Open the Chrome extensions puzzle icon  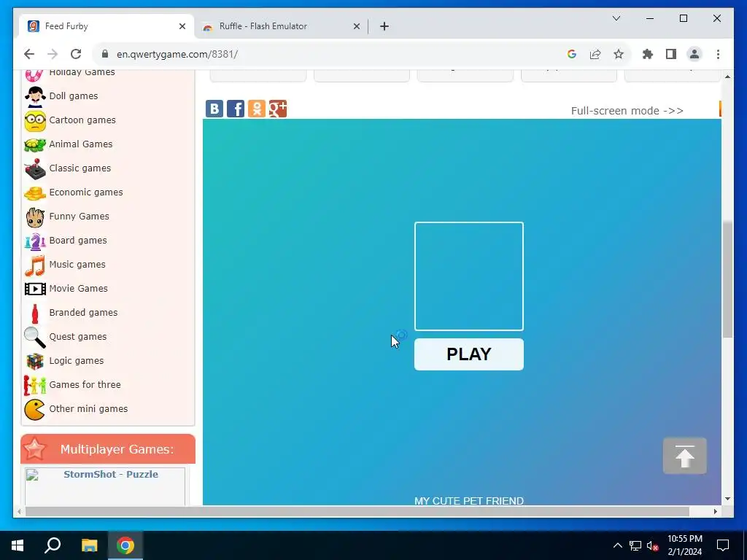(x=648, y=54)
